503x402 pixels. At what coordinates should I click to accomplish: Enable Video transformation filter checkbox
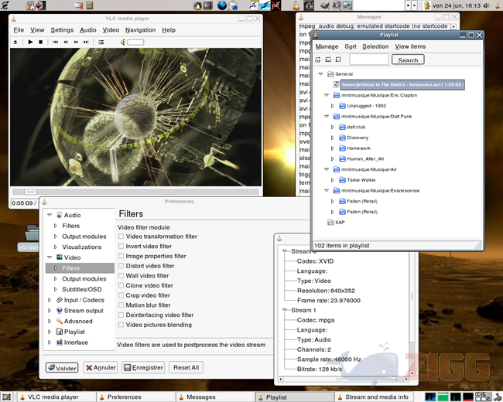pos(121,236)
